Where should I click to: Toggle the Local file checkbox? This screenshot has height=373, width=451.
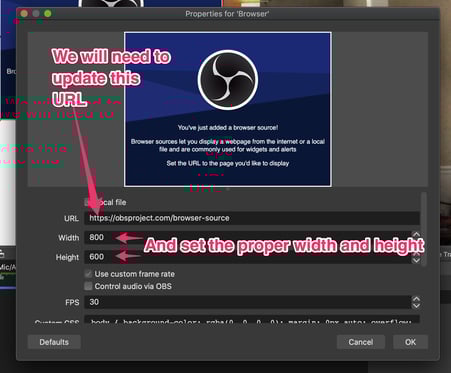[x=88, y=202]
